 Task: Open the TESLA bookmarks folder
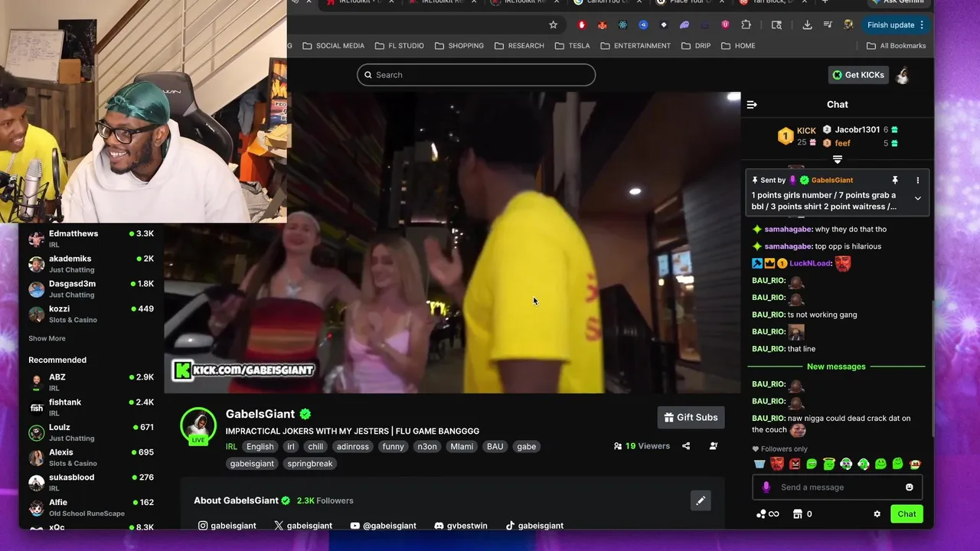click(x=572, y=46)
